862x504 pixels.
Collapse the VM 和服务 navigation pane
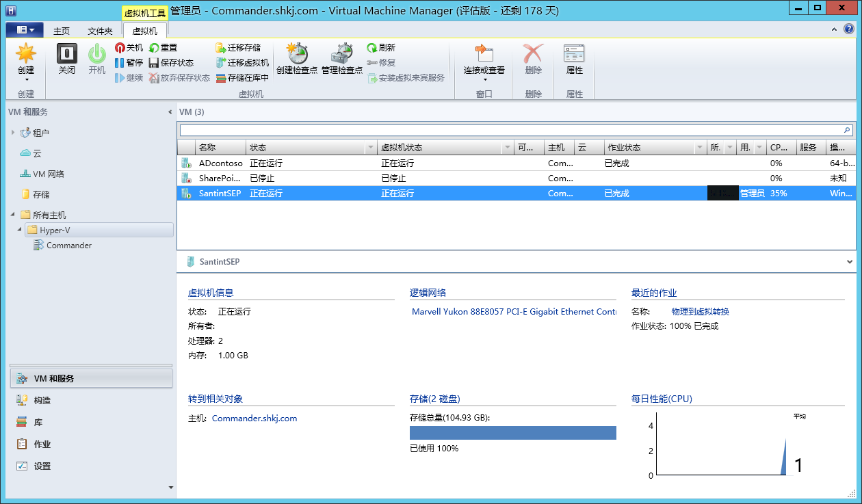[x=170, y=112]
